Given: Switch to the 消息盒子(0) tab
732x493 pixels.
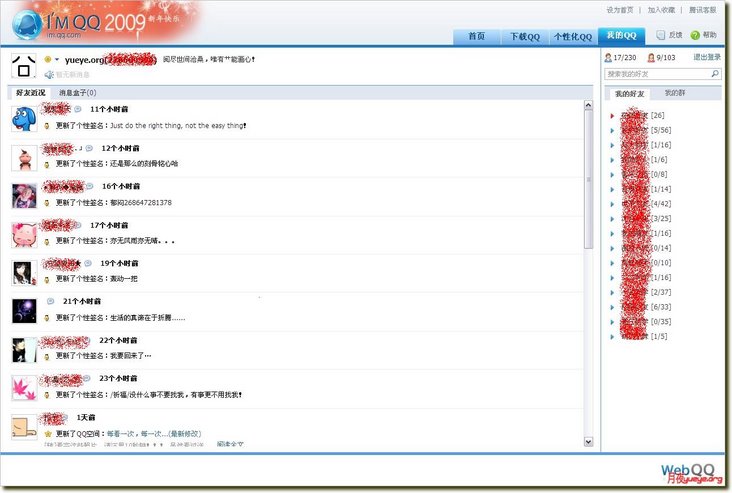Looking at the screenshot, I should 78,93.
